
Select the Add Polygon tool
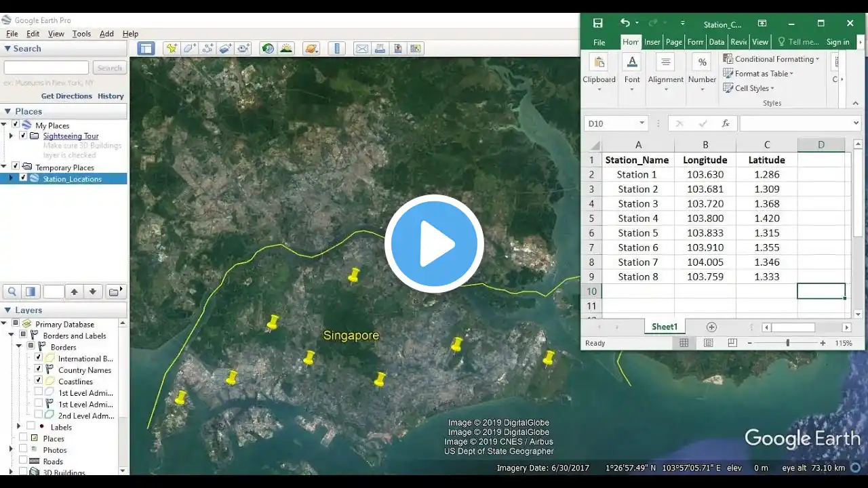189,48
